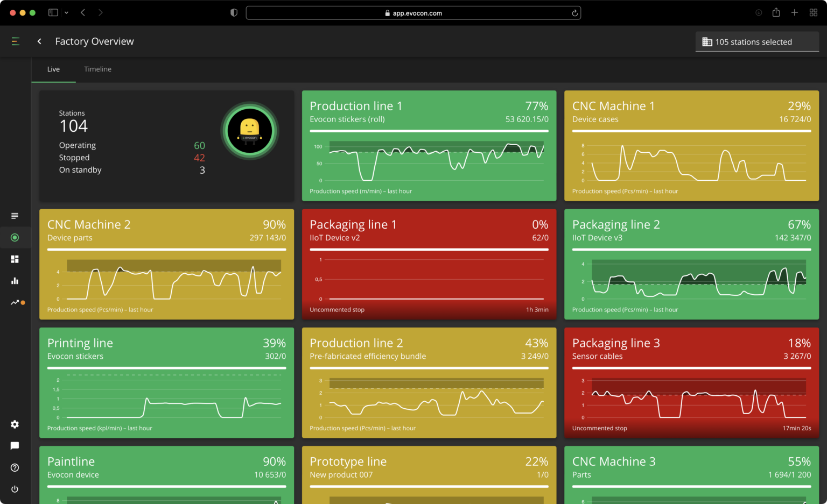
Task: Open the Packaging line 1 card
Action: pyautogui.click(x=429, y=264)
